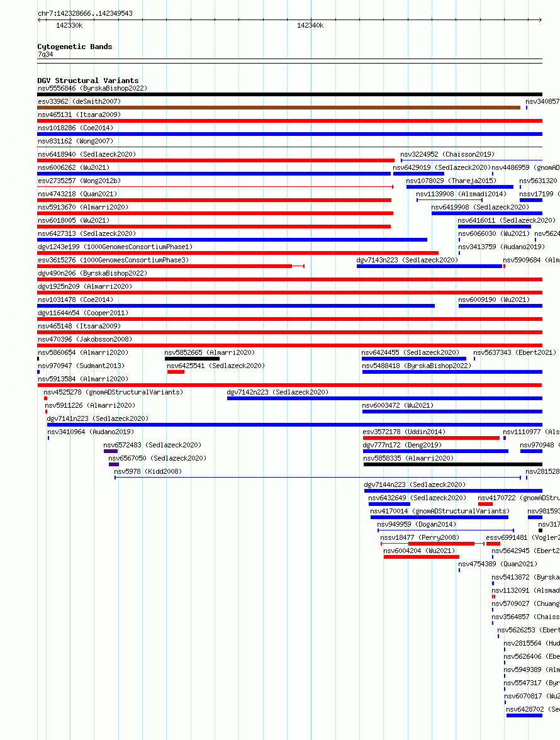Click dgv7144n223 (Sedlazeck2020) label
This screenshot has width=560, height=740.
pos(415,485)
